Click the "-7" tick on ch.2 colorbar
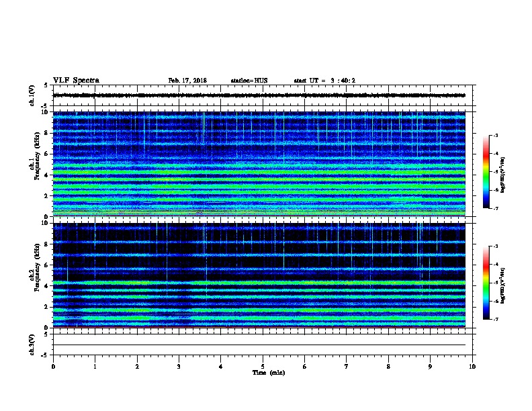The width and height of the screenshot is (532, 411). (x=496, y=320)
